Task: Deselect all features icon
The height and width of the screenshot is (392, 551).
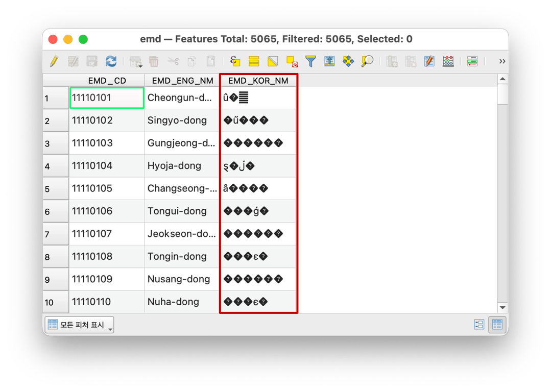Action: 292,61
